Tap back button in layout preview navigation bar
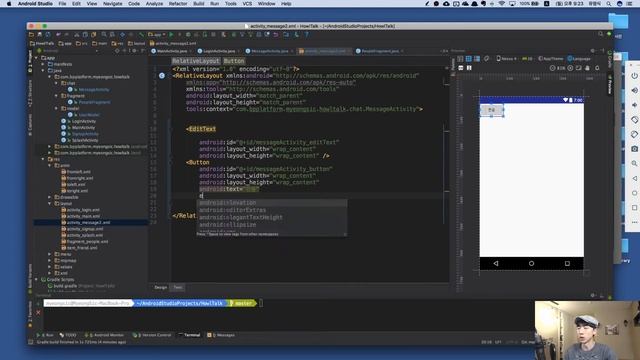Screen dimensions: 640x360 pos(496,264)
